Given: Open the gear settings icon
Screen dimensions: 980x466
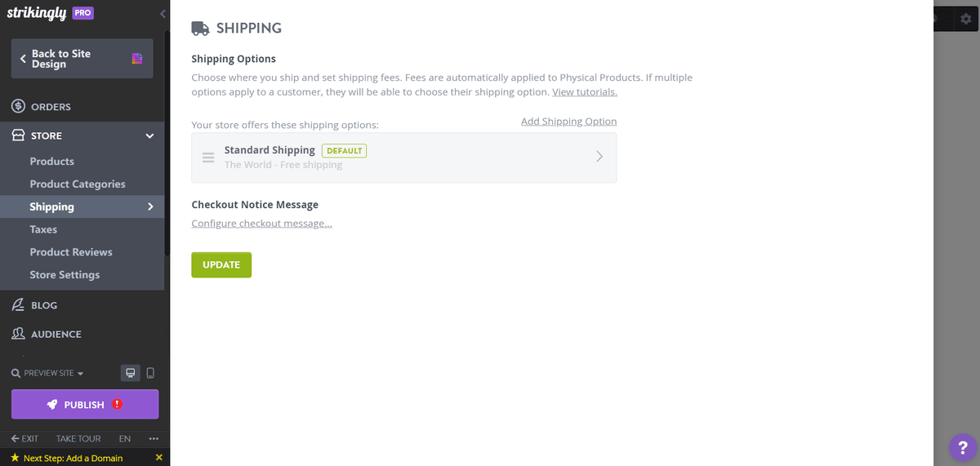Looking at the screenshot, I should click(966, 19).
